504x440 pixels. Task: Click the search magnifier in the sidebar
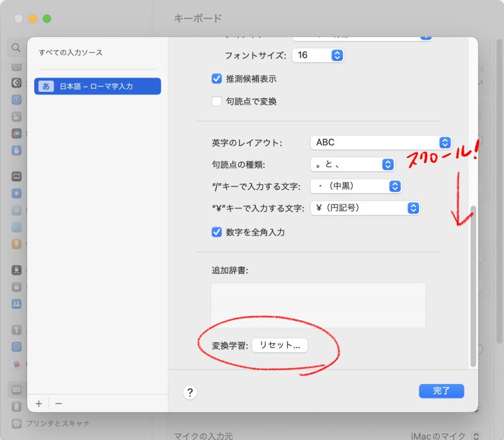(15, 48)
